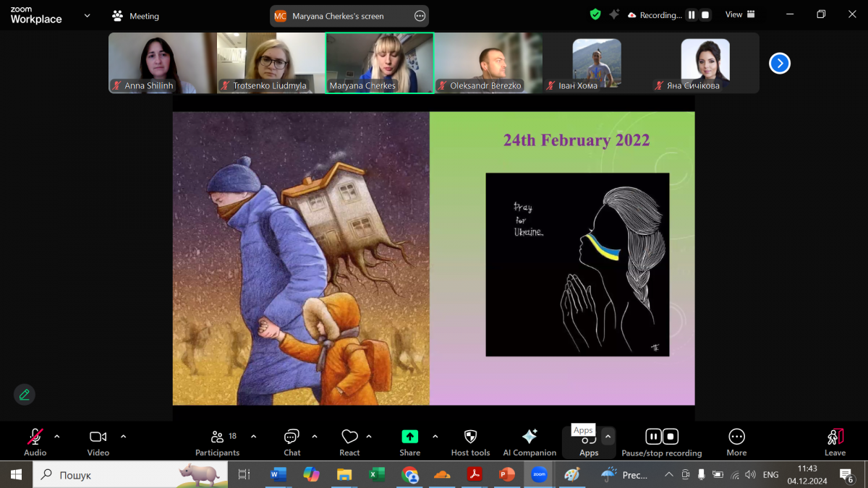The height and width of the screenshot is (488, 868).
Task: Click the green Share screen icon
Action: pos(409,437)
